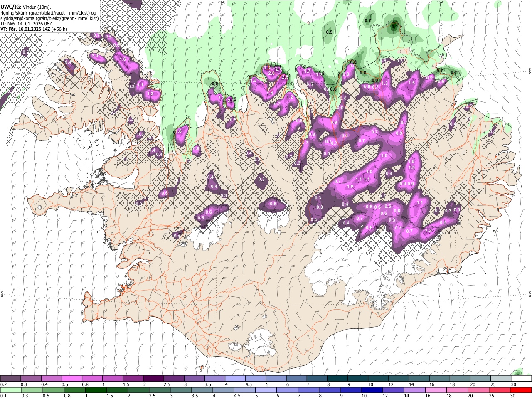Viewport: 532px width, 399px height.
Task: Pick the deep blue rain swatch for 10–12
Action: coord(371,390)
